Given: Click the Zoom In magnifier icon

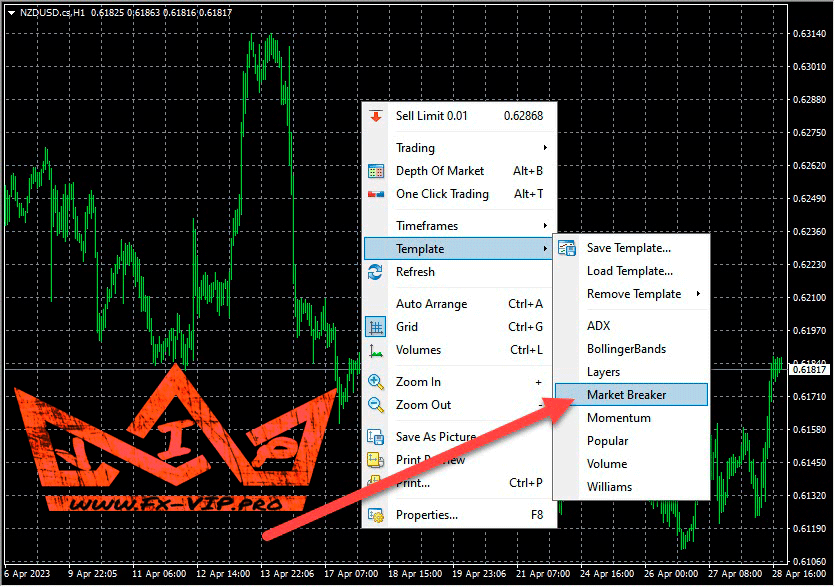Looking at the screenshot, I should pos(376,382).
